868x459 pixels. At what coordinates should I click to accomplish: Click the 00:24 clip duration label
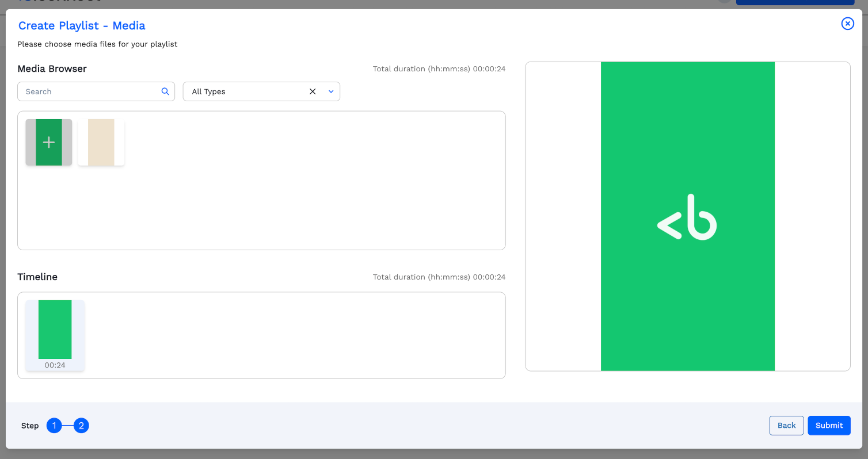tap(55, 365)
